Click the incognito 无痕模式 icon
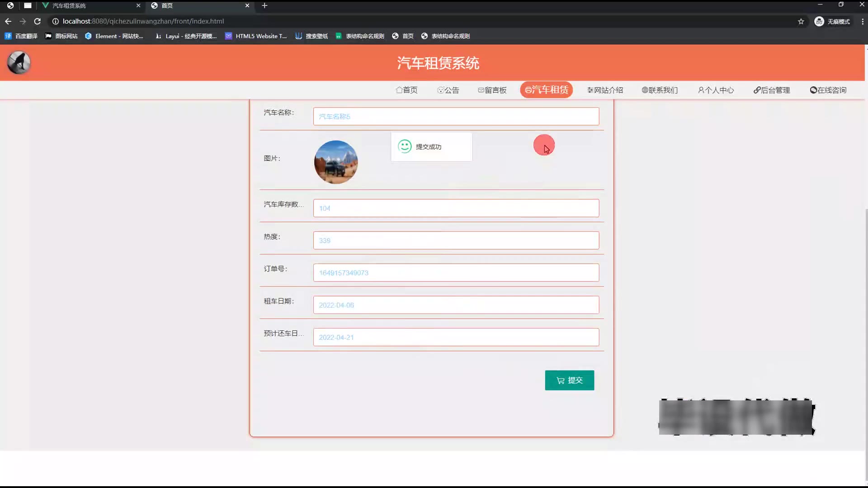Viewport: 868px width, 488px height. 819,21
